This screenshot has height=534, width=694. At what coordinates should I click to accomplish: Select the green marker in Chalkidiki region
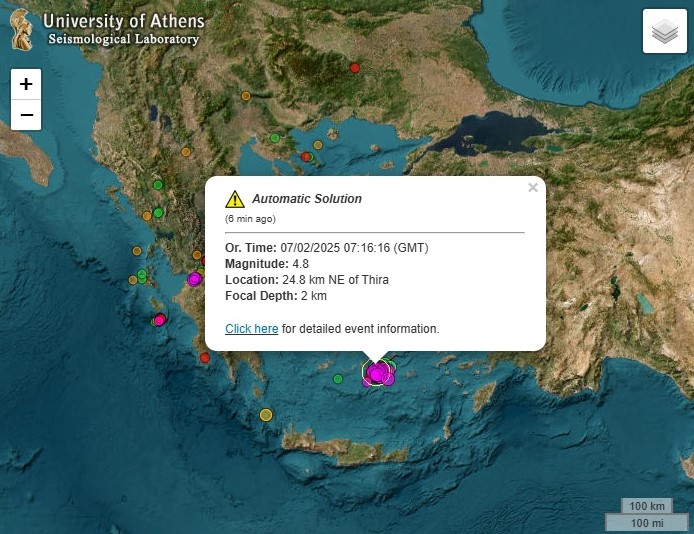[275, 138]
